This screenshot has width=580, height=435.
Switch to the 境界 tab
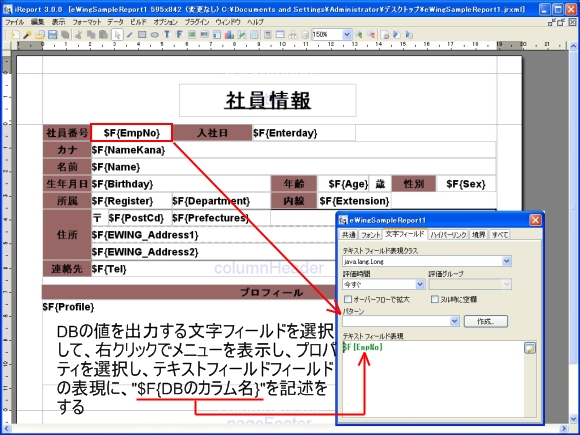click(479, 235)
